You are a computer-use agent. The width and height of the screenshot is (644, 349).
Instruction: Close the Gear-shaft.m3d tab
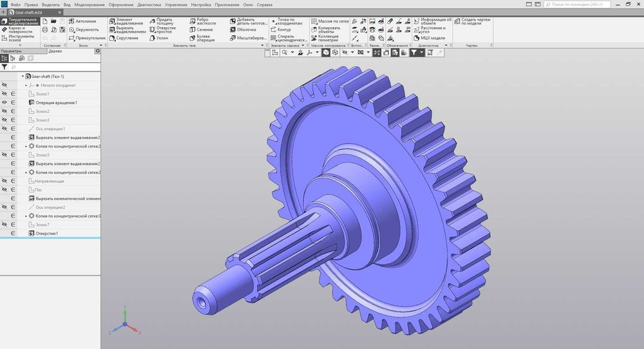click(x=59, y=12)
